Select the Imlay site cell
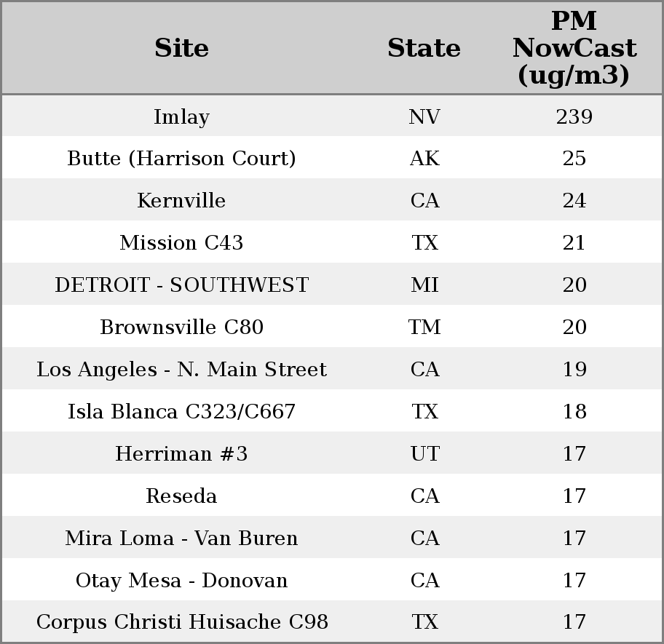664x644 pixels. click(x=181, y=117)
